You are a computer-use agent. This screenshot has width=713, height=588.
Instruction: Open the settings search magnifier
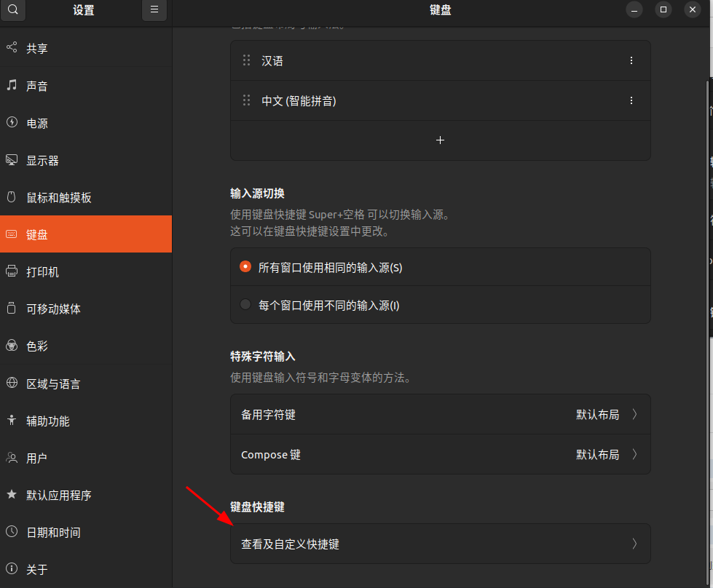pos(12,9)
